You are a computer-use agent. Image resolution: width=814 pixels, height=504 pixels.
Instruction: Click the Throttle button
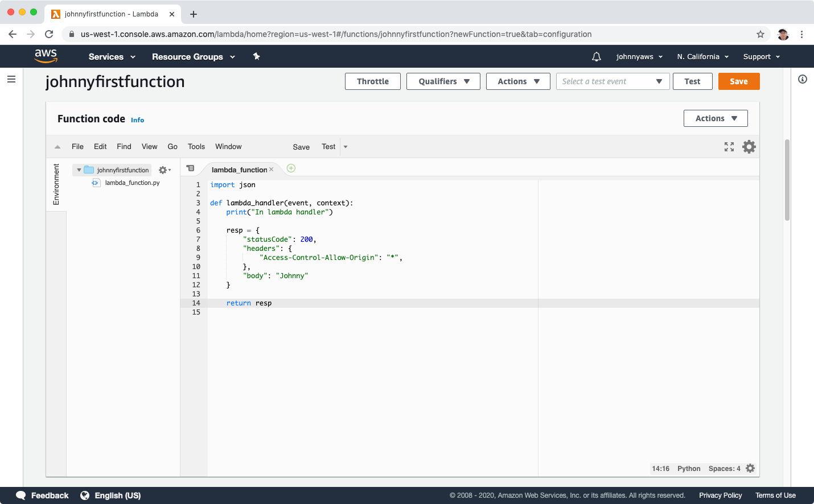point(373,81)
